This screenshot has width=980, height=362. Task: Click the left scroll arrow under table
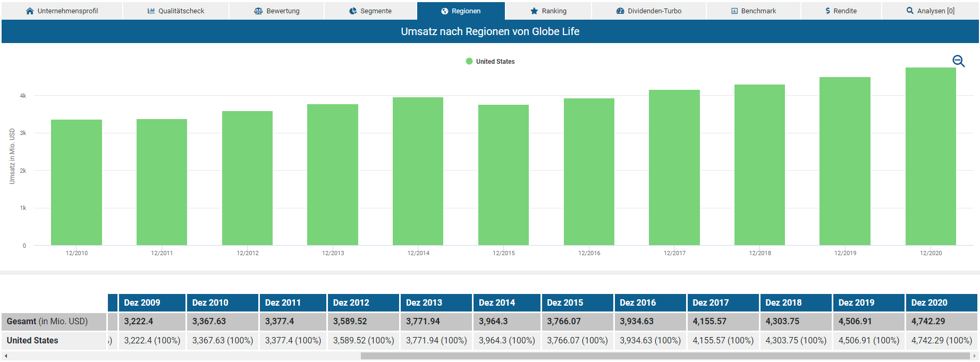6,356
